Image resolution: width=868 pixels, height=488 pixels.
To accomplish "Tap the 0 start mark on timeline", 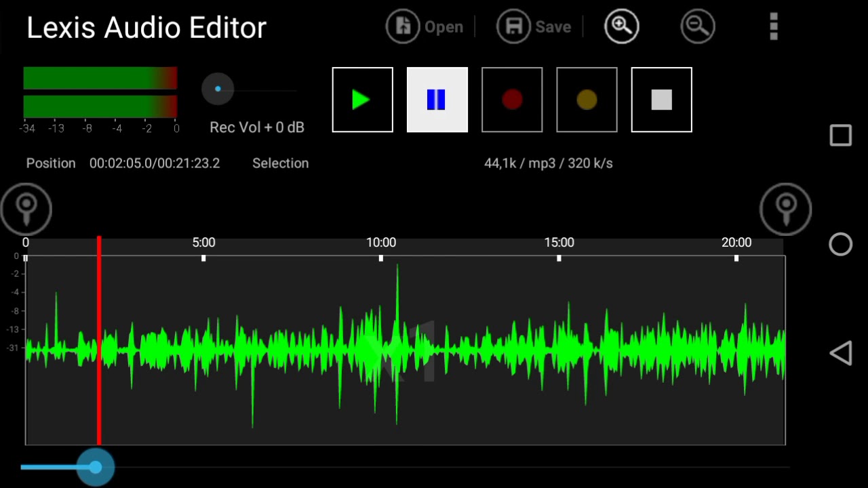I will (26, 243).
